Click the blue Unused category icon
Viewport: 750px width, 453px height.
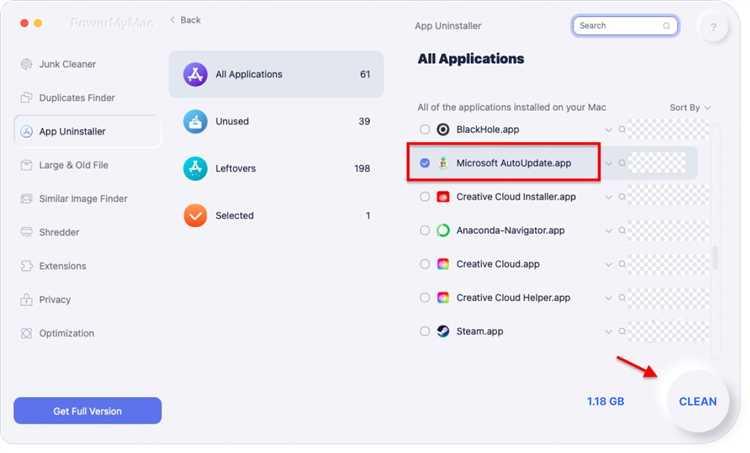click(195, 122)
